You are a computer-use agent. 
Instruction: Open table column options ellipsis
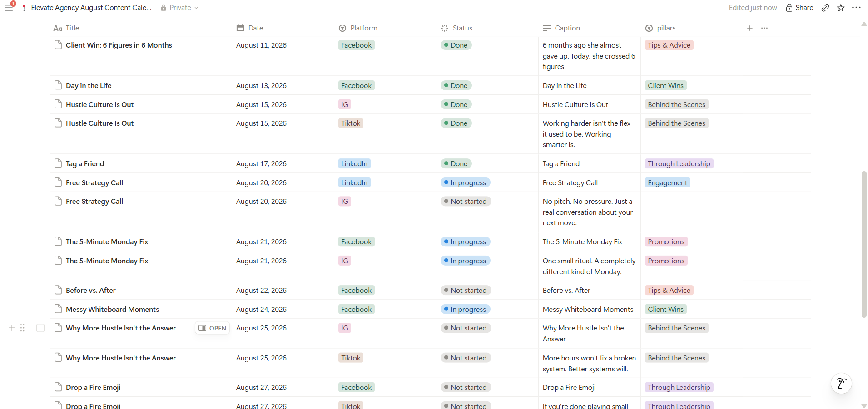click(764, 28)
